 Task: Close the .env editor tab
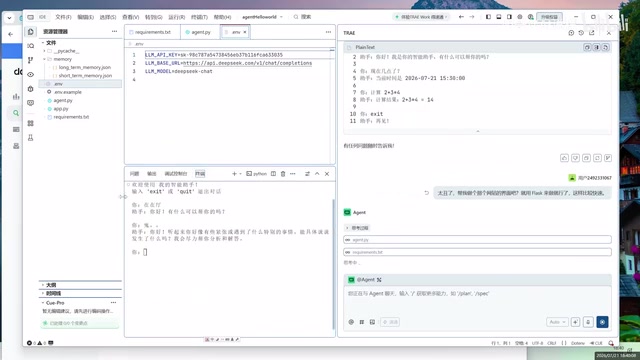pos(245,32)
